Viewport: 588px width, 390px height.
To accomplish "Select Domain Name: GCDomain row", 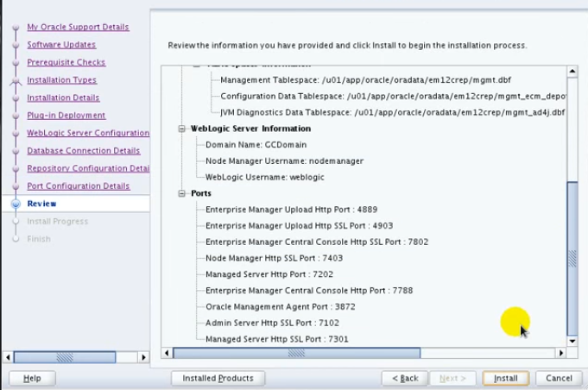I will [x=256, y=145].
